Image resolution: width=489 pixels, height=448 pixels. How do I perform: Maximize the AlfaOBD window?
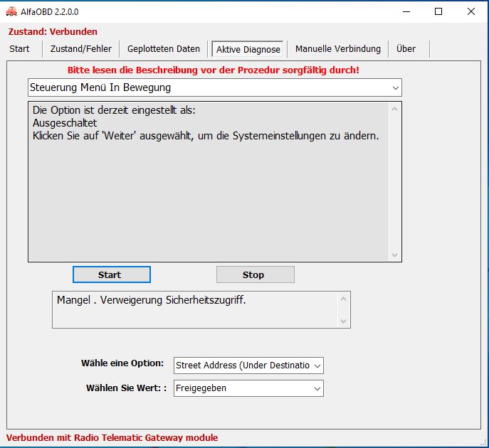point(438,11)
